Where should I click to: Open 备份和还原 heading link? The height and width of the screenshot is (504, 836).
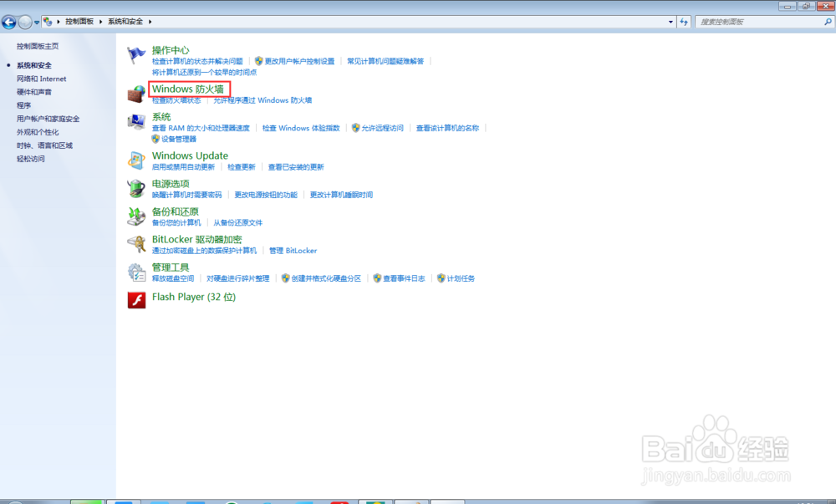pos(176,211)
